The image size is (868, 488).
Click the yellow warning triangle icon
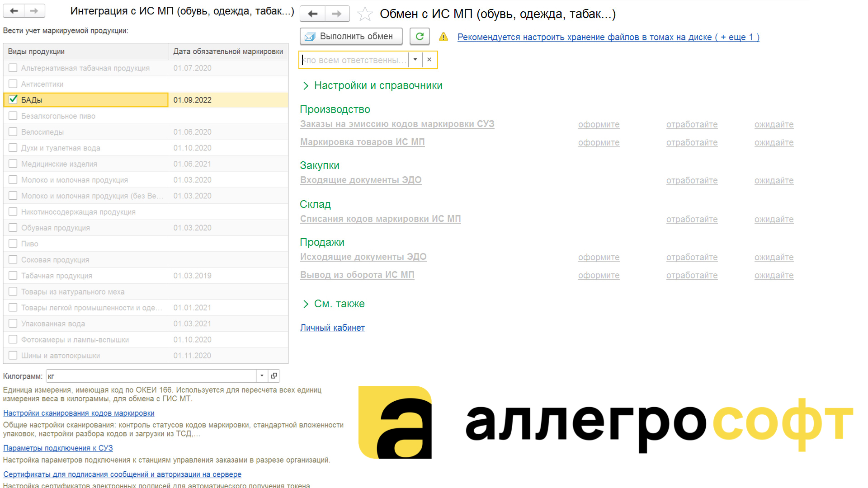[443, 37]
